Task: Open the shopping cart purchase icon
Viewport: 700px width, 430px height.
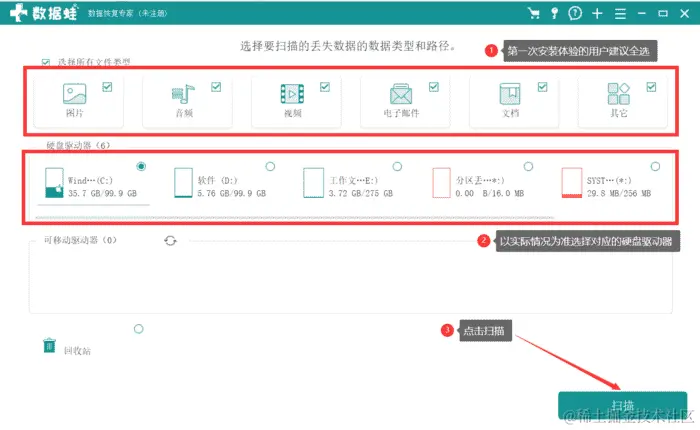Action: [x=533, y=13]
